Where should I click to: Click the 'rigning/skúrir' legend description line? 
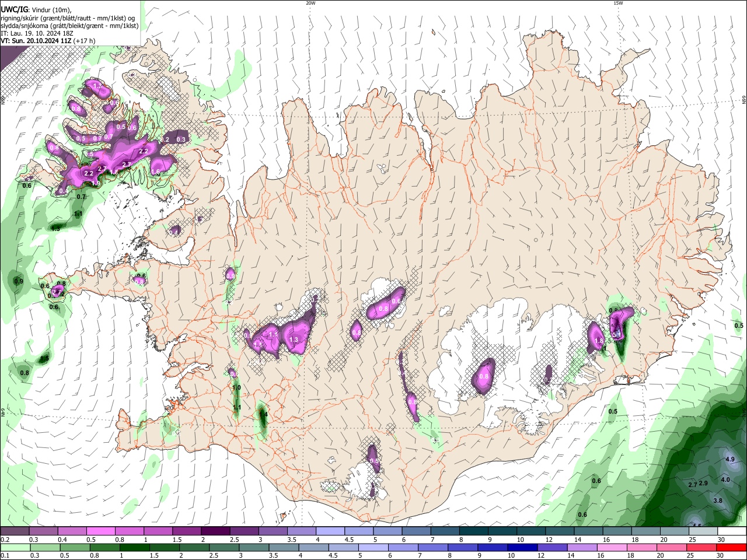(68, 17)
